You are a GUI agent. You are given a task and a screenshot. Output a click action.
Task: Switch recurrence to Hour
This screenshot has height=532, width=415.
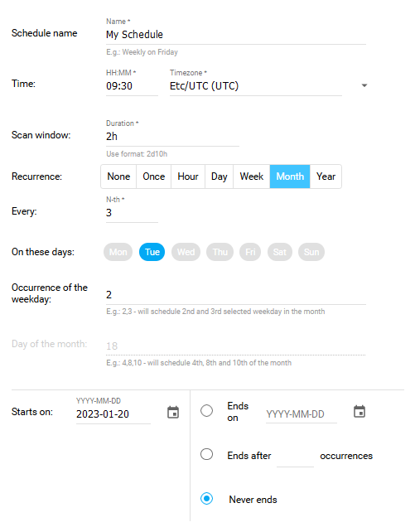click(188, 177)
